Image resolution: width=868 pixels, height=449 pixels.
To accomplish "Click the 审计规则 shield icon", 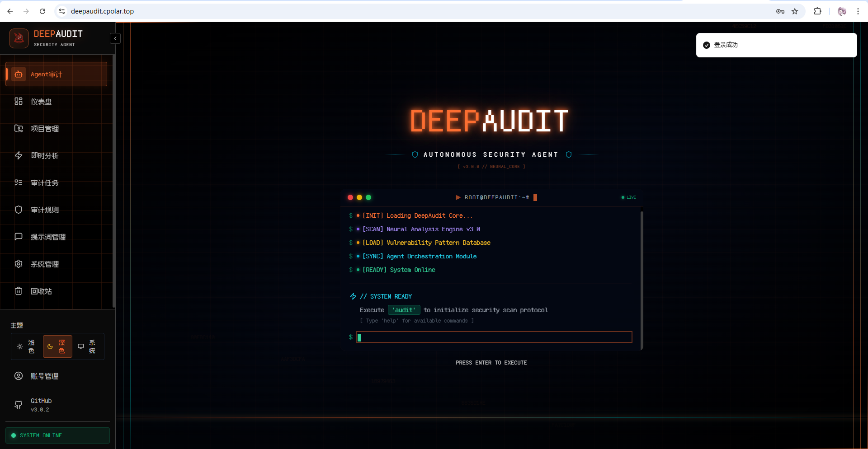I will (19, 210).
